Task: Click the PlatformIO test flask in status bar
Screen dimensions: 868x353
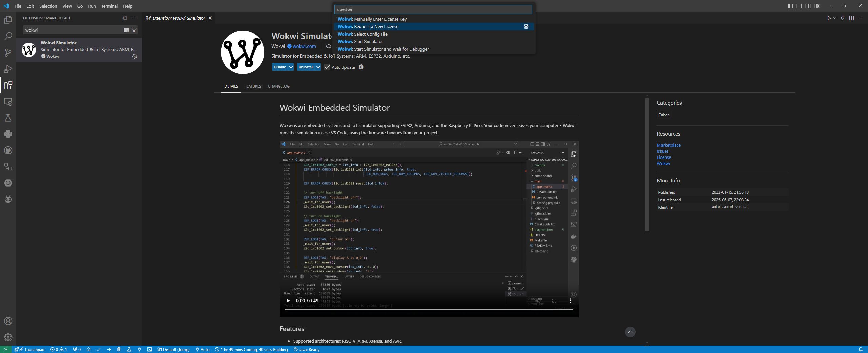Action: point(129,349)
